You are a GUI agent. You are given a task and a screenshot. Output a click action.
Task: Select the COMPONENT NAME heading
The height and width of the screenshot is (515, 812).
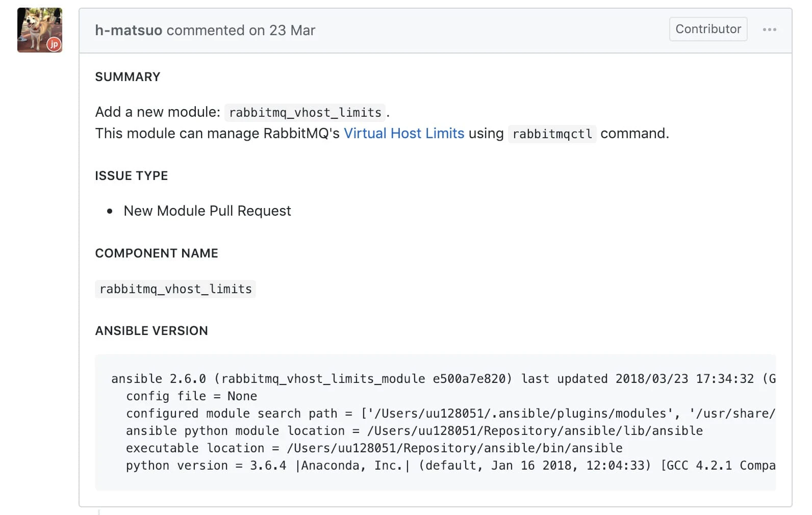point(157,253)
